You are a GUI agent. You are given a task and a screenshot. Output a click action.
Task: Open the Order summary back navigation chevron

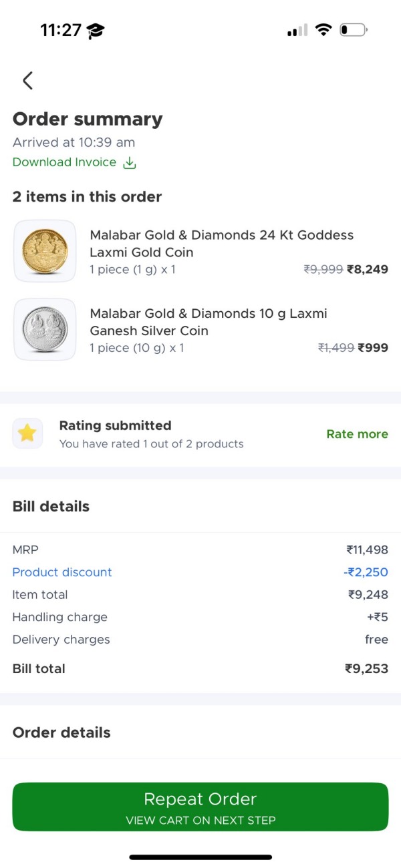click(27, 80)
